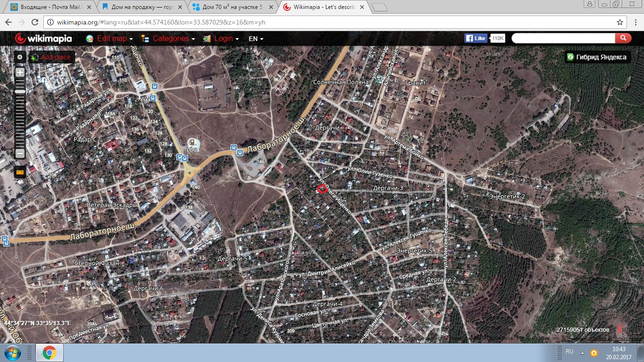Switch to the Дом на продажу tab
The image size is (644, 362).
click(140, 7)
